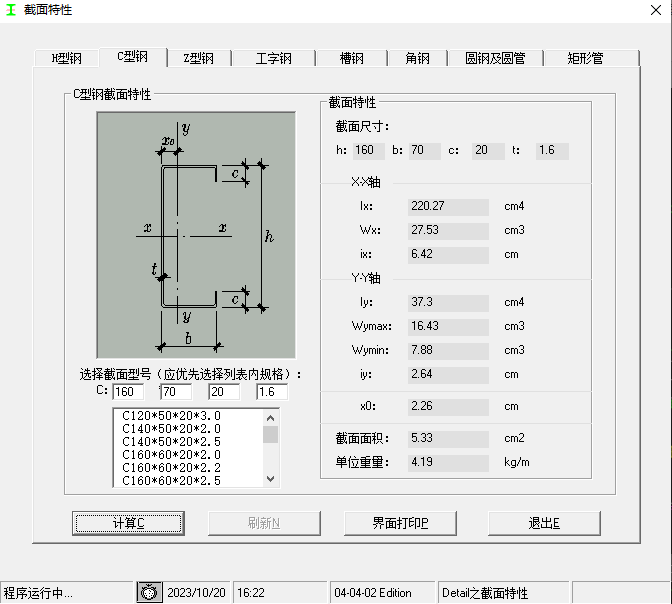Click the 刷新N button
This screenshot has width=672, height=604.
coord(264,523)
